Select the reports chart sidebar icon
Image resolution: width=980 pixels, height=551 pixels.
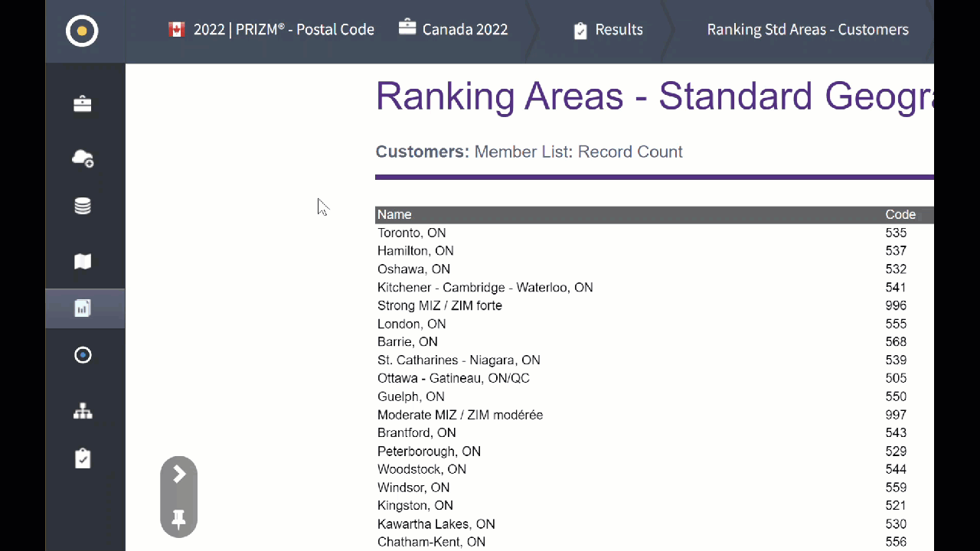click(83, 308)
